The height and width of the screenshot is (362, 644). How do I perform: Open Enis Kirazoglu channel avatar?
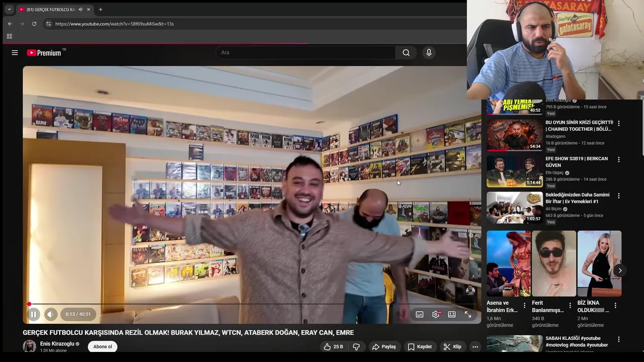point(29,346)
